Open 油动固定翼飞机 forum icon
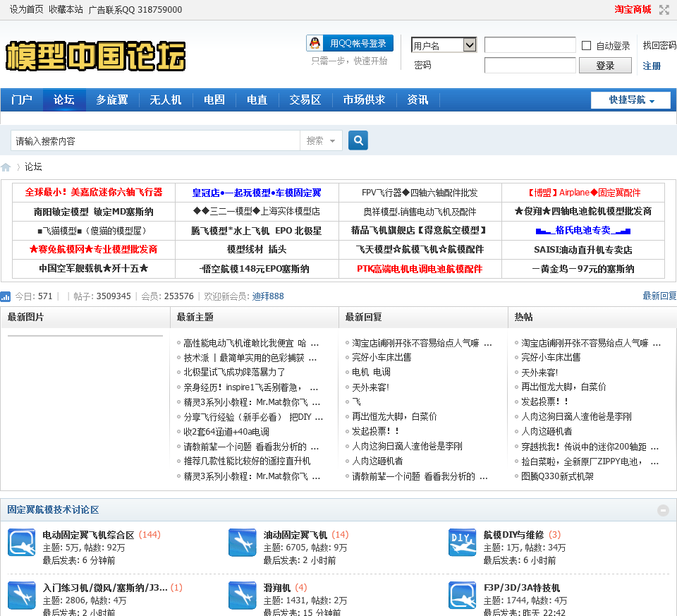The image size is (677, 616). [242, 542]
